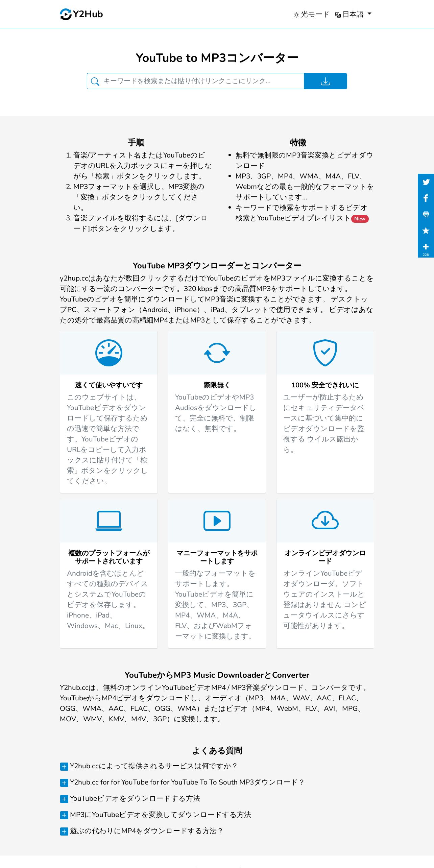The width and height of the screenshot is (434, 868).
Task: Click the play video format icon
Action: 217,521
